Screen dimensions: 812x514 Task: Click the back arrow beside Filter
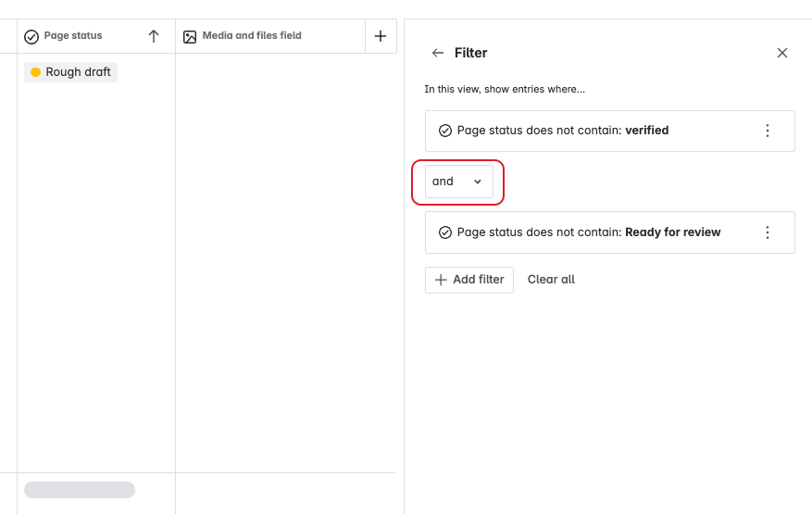438,53
